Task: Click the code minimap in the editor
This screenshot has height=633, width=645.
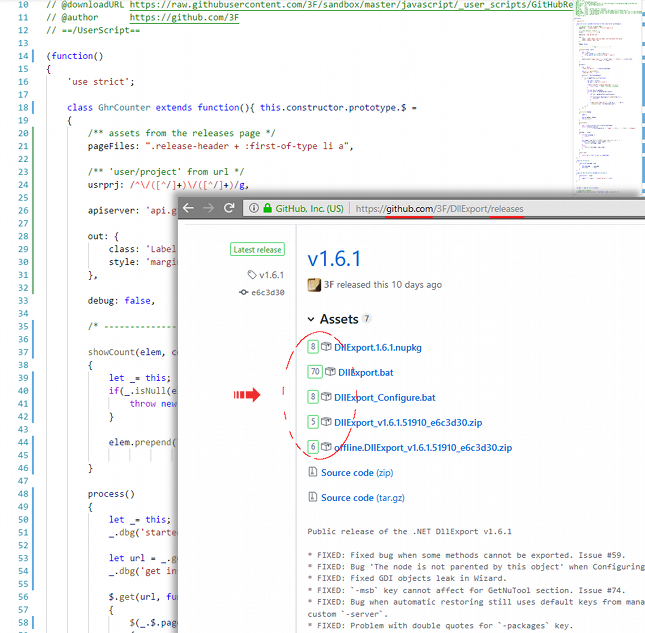Action: pos(607,97)
